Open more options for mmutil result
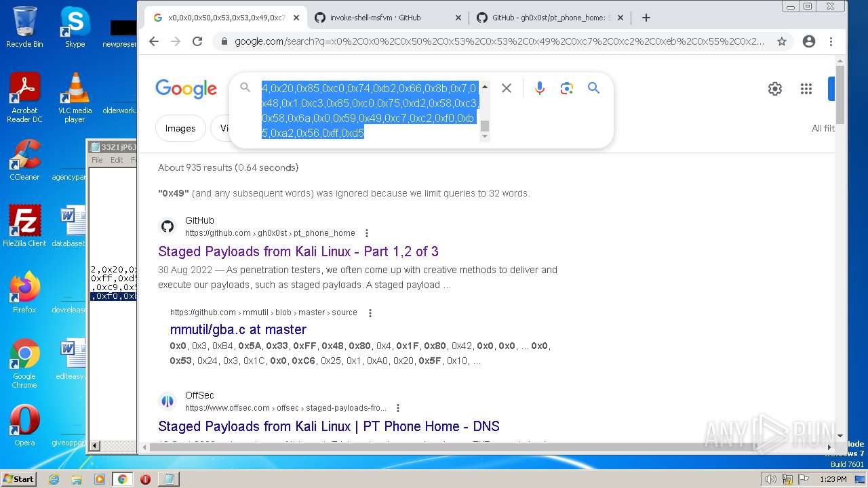Viewport: 868px width, 488px height. [x=370, y=313]
